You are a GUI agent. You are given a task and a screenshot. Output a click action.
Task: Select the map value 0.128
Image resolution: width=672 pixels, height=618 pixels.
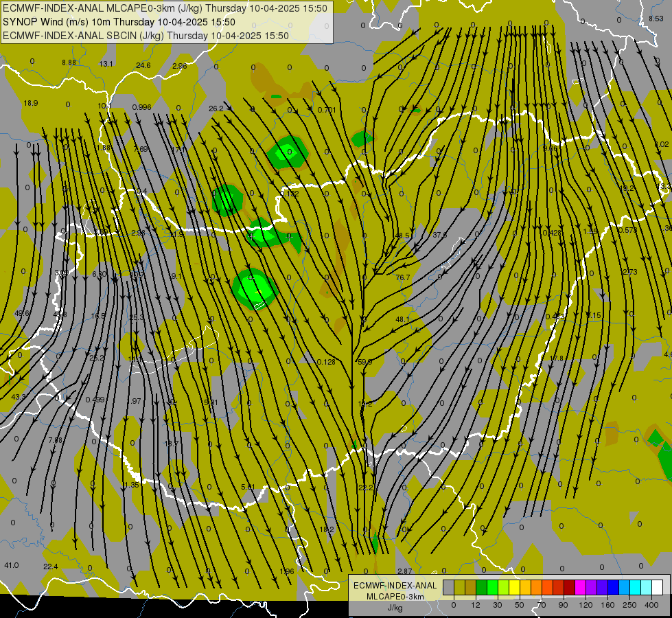(327, 362)
